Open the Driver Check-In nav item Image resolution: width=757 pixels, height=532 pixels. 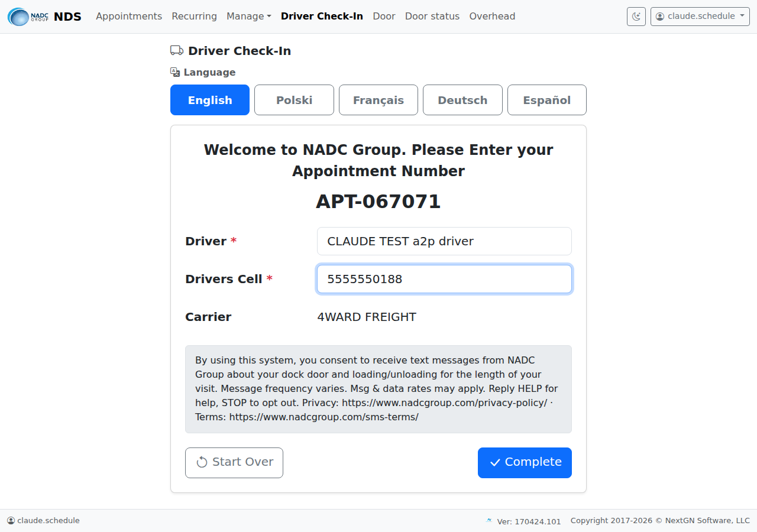(x=322, y=17)
